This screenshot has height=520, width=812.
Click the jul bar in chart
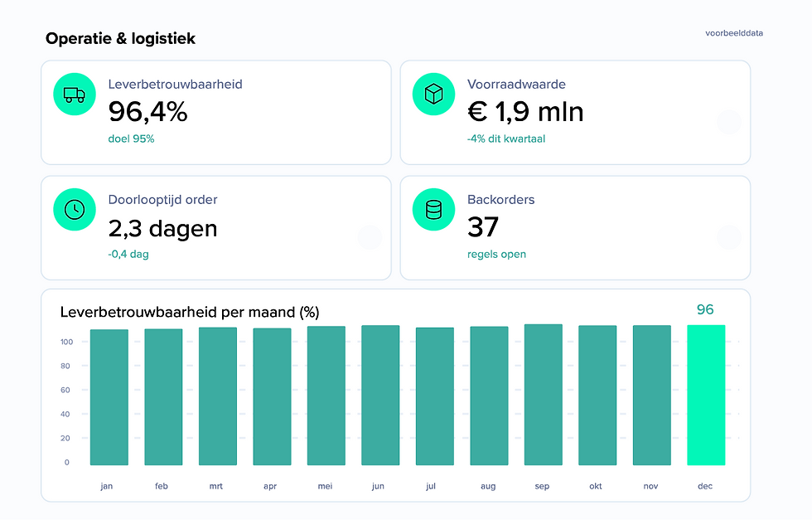point(435,396)
